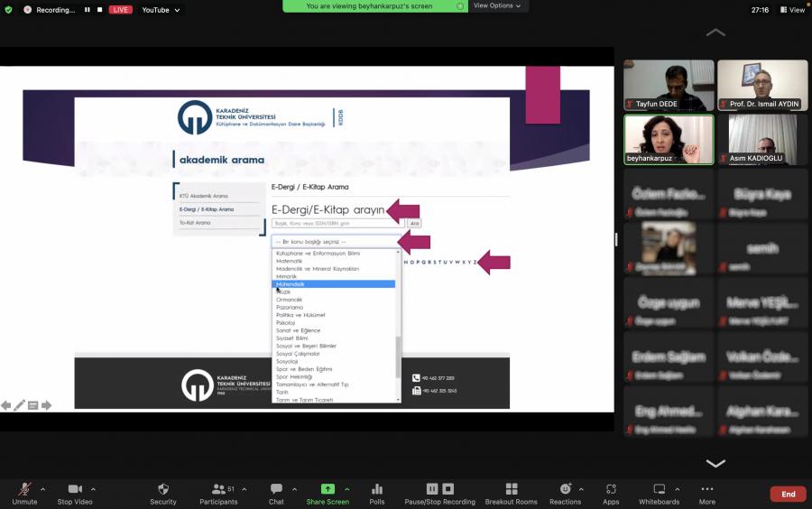Select Tayfun DEDE video thumbnail
This screenshot has height=509, width=812.
[669, 85]
